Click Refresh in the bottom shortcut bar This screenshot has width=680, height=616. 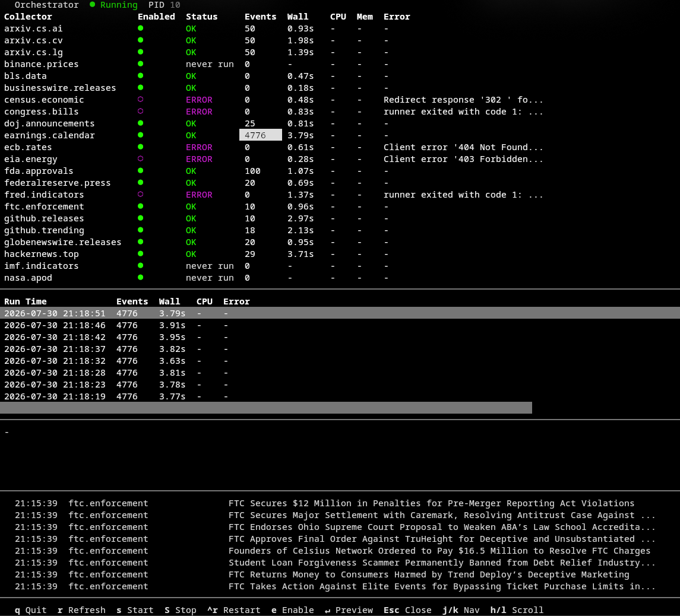[x=81, y=610]
